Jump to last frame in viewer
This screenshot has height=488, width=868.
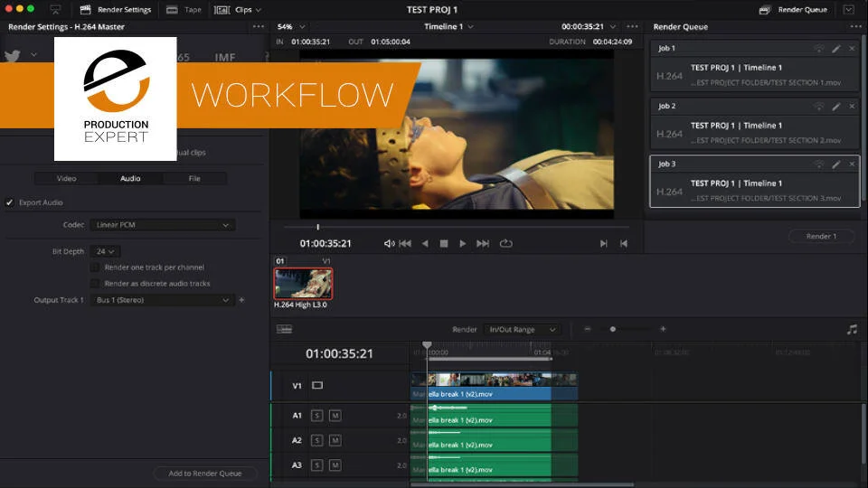pos(483,243)
